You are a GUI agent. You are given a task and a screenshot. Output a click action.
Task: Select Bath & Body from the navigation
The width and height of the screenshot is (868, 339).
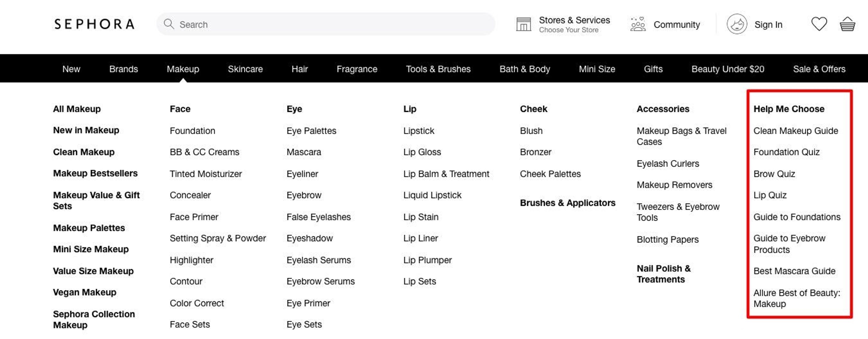525,69
